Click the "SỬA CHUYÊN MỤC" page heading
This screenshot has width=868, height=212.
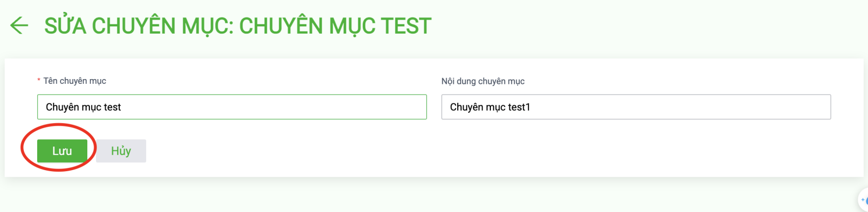pos(138,26)
